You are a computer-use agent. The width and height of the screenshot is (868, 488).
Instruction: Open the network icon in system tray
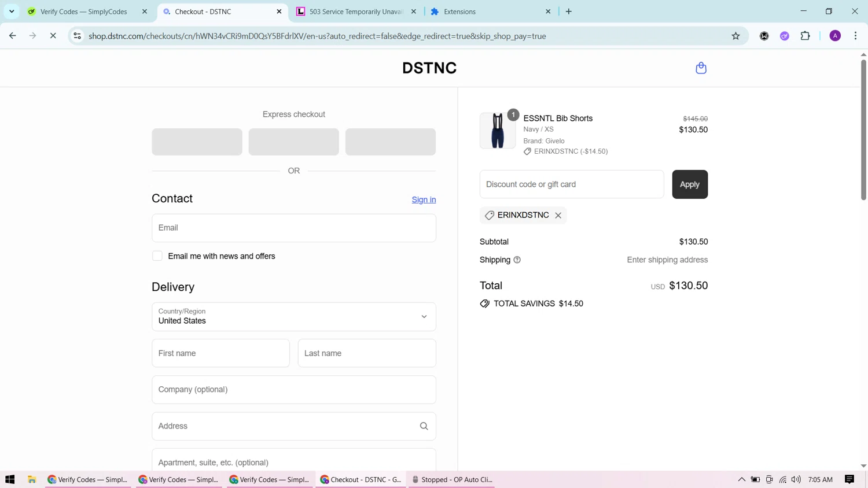point(782,479)
